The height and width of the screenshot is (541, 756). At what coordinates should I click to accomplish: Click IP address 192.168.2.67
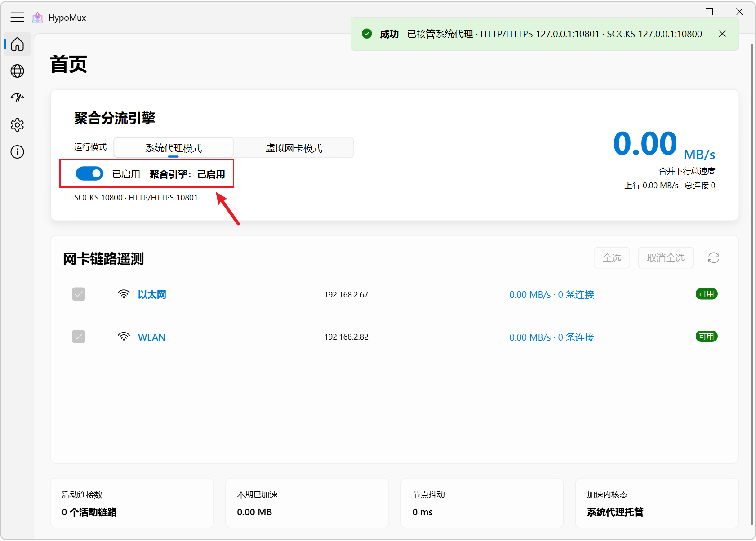click(346, 295)
